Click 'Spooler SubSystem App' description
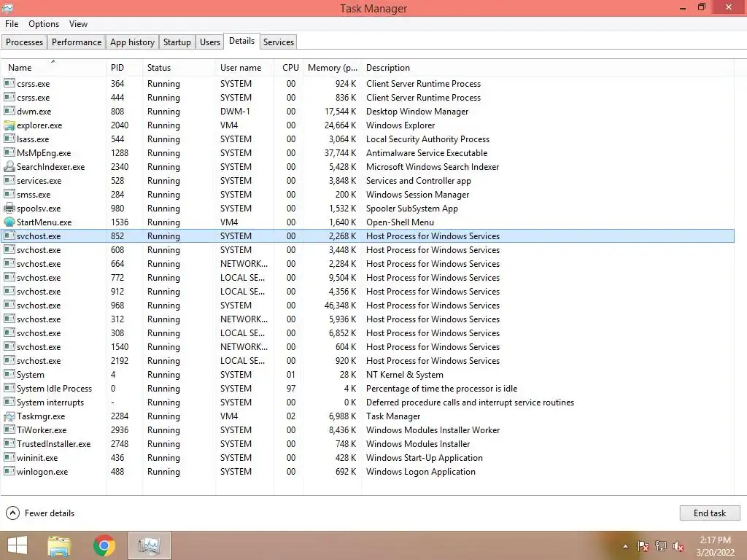The image size is (747, 560). point(411,208)
